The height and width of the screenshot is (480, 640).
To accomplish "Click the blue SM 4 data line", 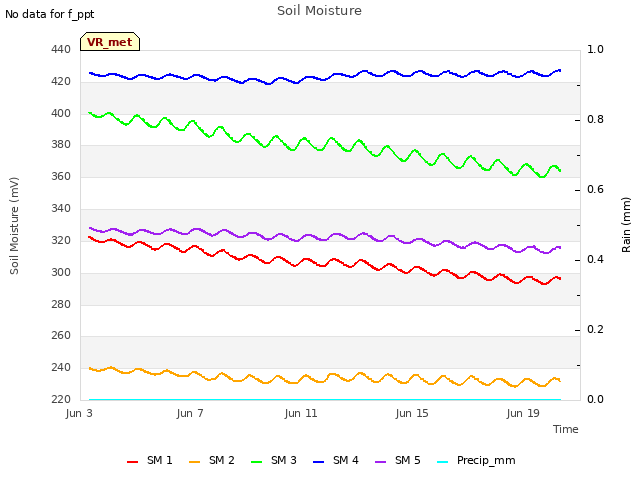I will click(x=325, y=79).
